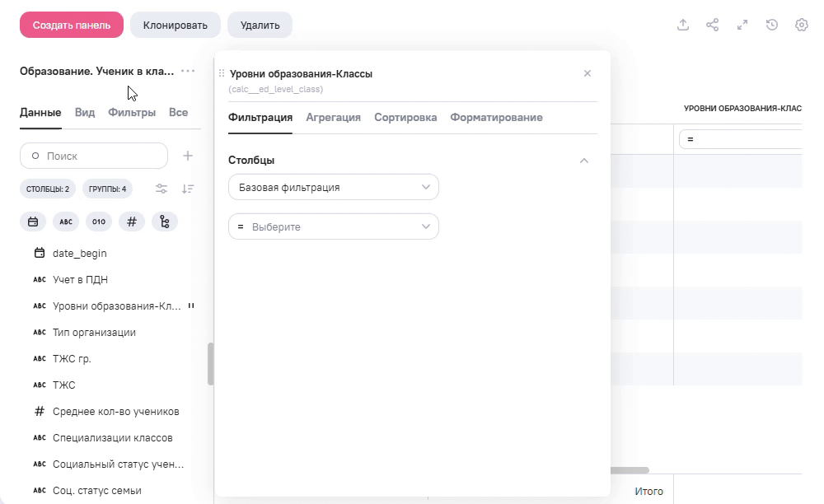Viewport: 824px width, 504px height.
Task: Expand panel to fullscreen
Action: click(x=742, y=25)
